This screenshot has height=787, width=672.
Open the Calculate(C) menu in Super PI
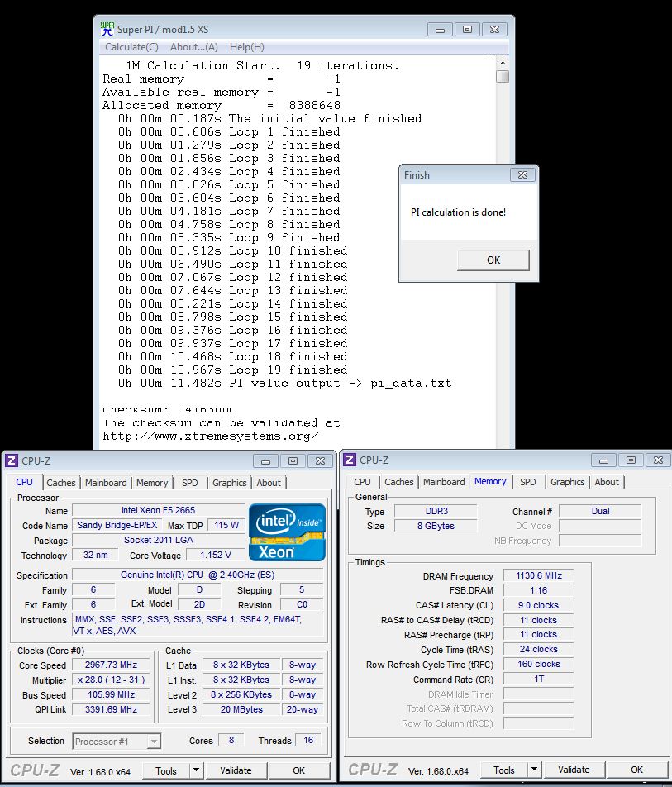pos(131,46)
